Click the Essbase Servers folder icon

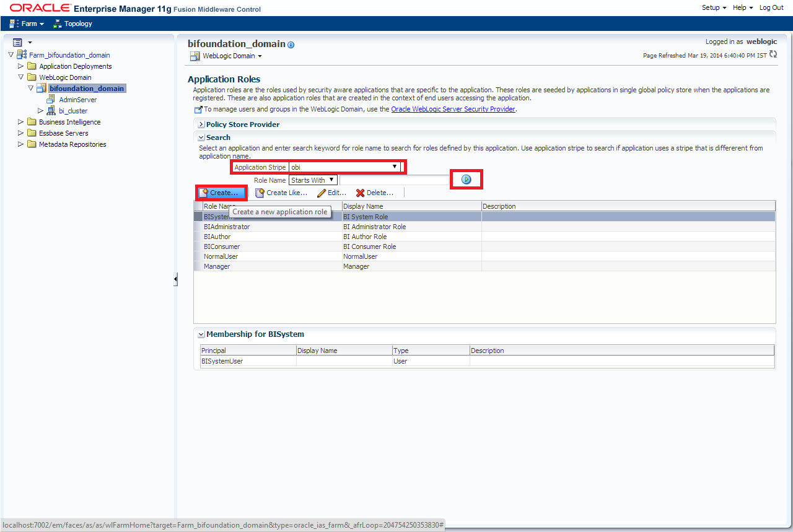click(x=32, y=133)
